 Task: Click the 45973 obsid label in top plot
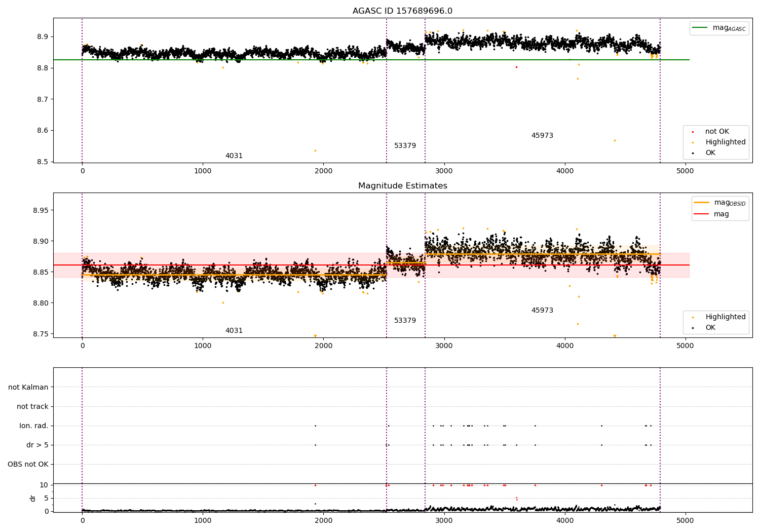coord(542,136)
